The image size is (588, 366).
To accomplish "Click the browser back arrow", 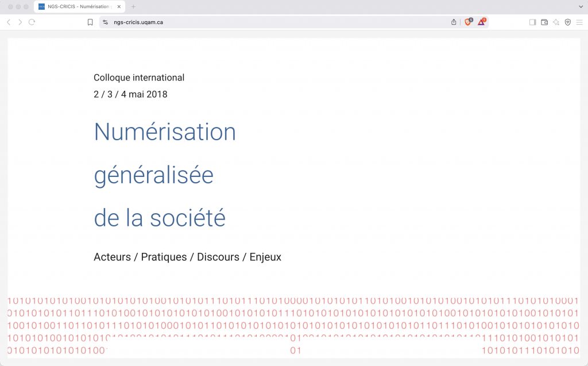I will 9,22.
